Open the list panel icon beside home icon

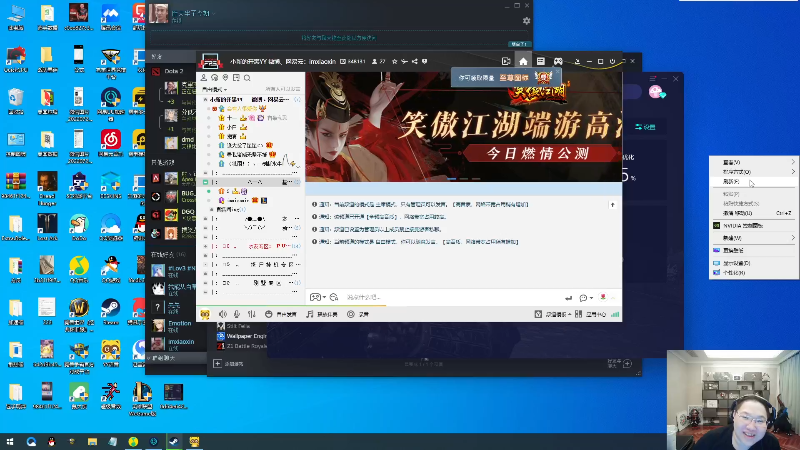pos(541,61)
